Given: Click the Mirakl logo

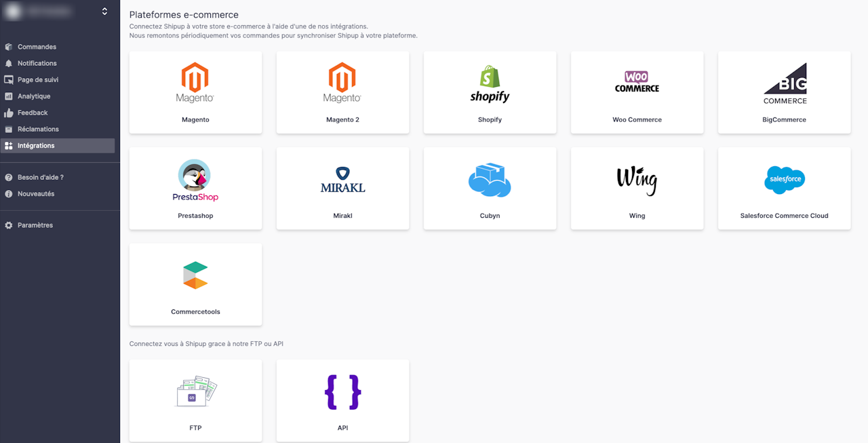Looking at the screenshot, I should pos(342,180).
